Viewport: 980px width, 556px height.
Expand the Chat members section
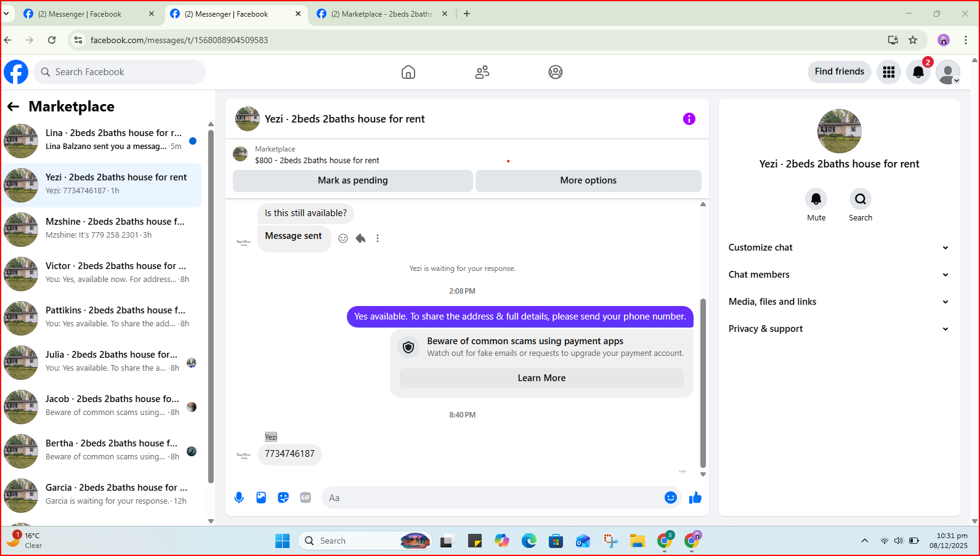(x=838, y=275)
